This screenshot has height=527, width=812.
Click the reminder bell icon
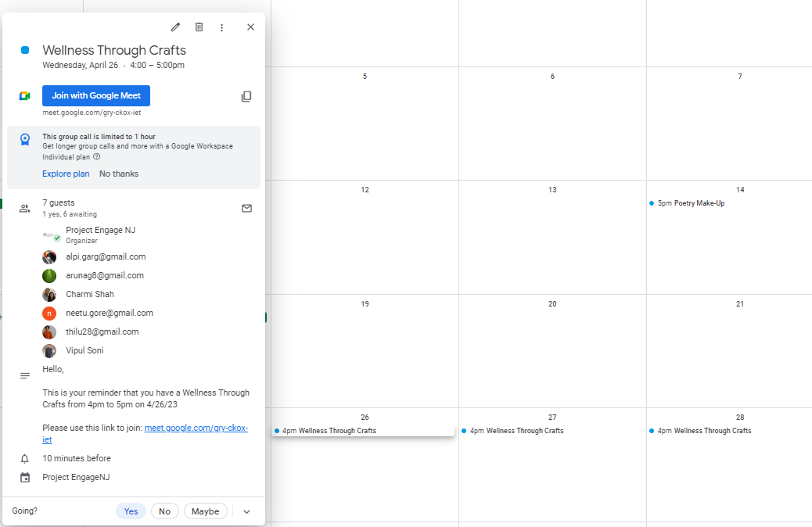tap(24, 459)
